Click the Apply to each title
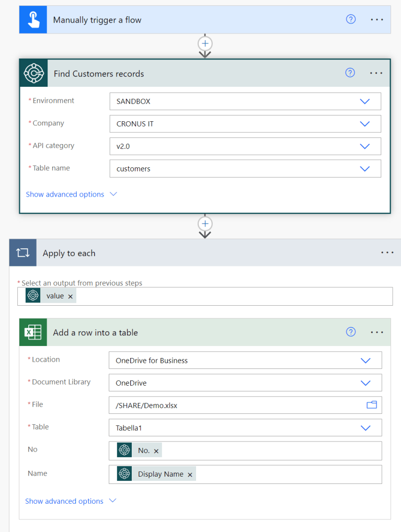 click(x=69, y=253)
